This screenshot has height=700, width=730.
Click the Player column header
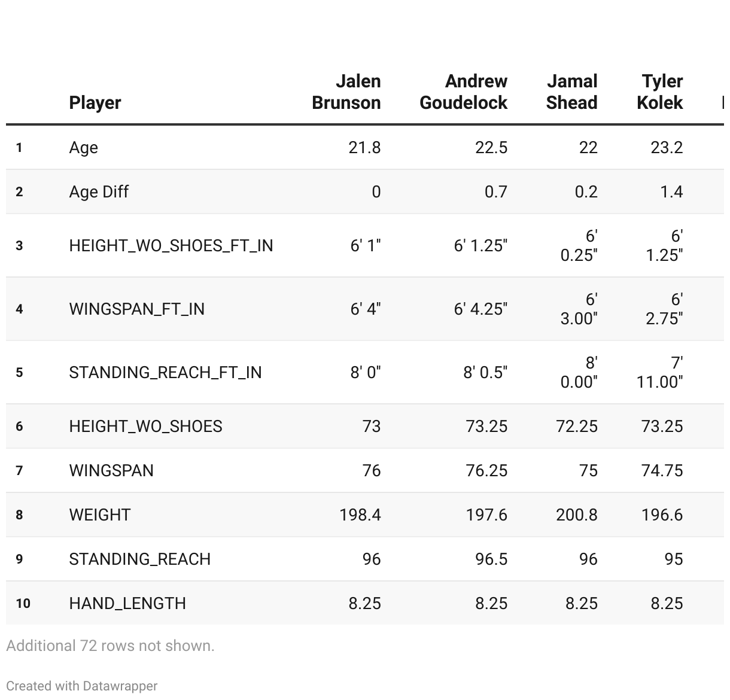(95, 102)
